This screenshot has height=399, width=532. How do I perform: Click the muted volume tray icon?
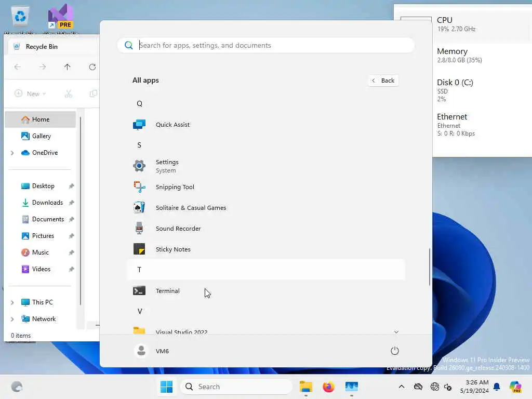point(448,387)
